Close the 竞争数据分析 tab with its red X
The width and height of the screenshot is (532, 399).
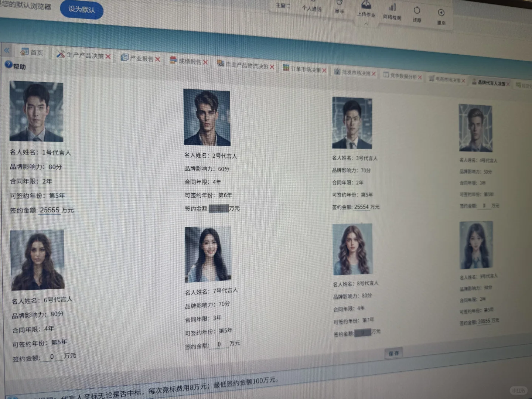coord(420,77)
